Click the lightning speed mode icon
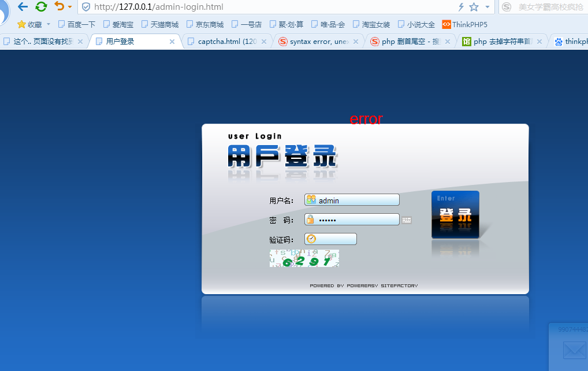Screen dimensions: 588x371 pos(461,7)
